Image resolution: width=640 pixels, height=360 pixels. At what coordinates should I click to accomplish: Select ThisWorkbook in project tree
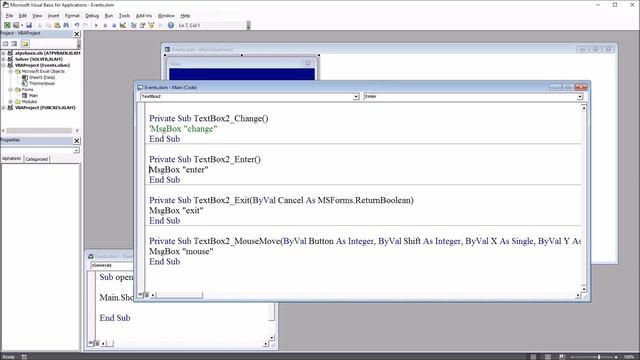[x=42, y=83]
